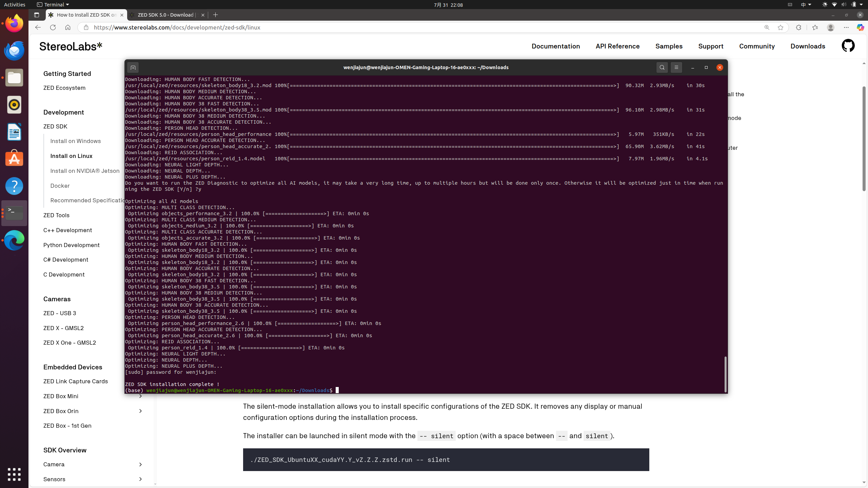868x488 pixels.
Task: Click silent install command code block
Action: [x=446, y=460]
